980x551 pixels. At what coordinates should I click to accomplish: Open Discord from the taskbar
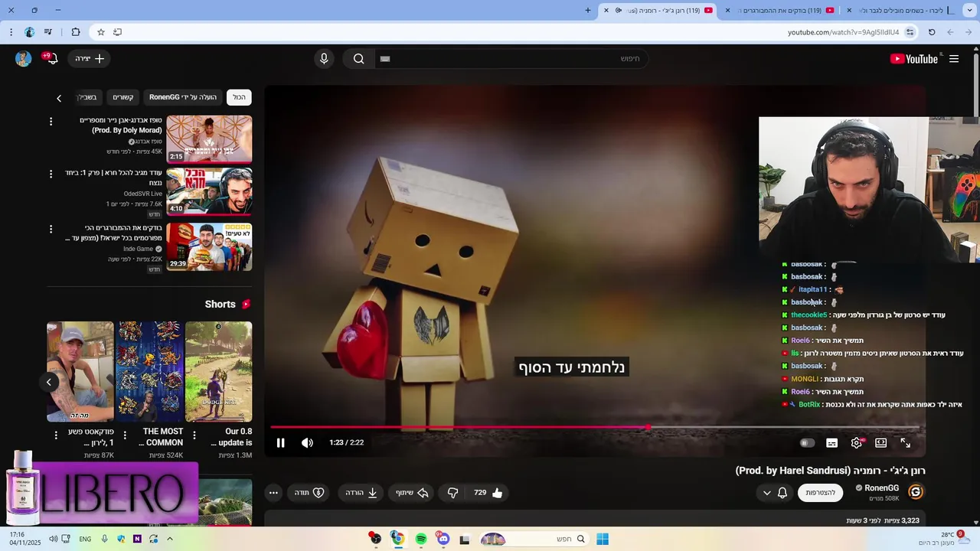coord(443,540)
